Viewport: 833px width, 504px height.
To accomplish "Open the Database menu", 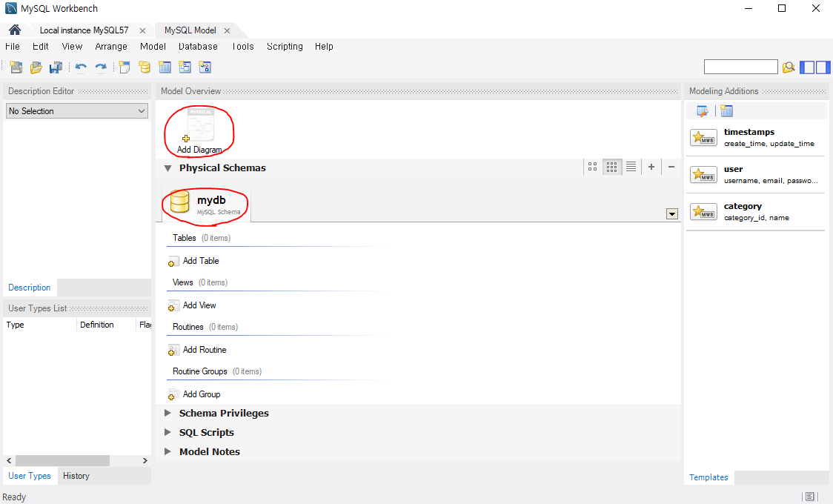I will point(198,46).
